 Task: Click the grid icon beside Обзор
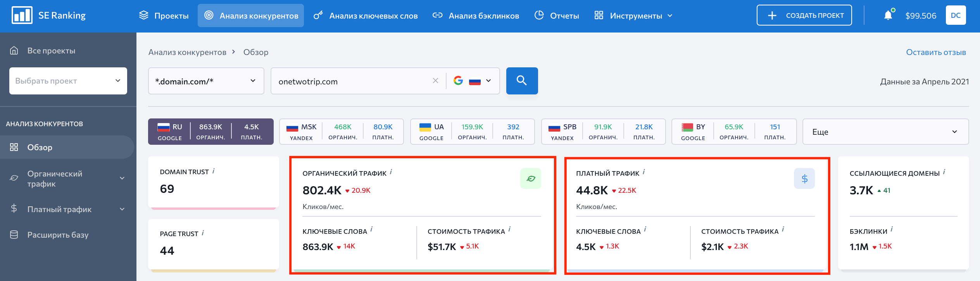click(14, 147)
